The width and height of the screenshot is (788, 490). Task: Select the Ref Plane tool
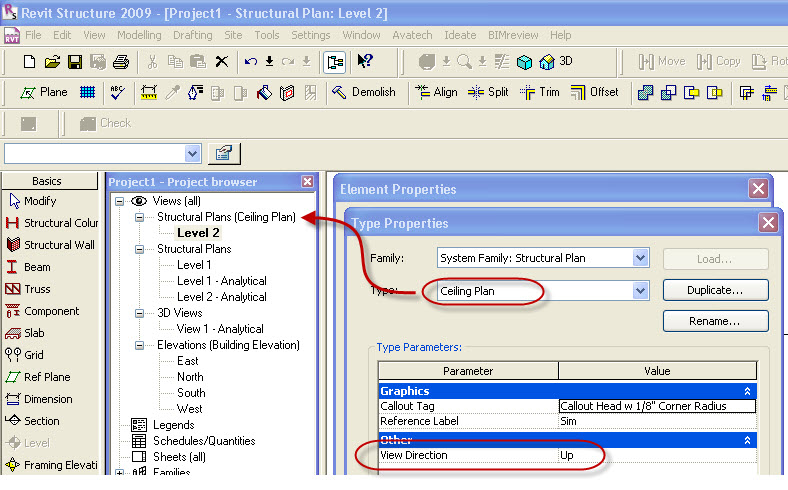pyautogui.click(x=38, y=377)
